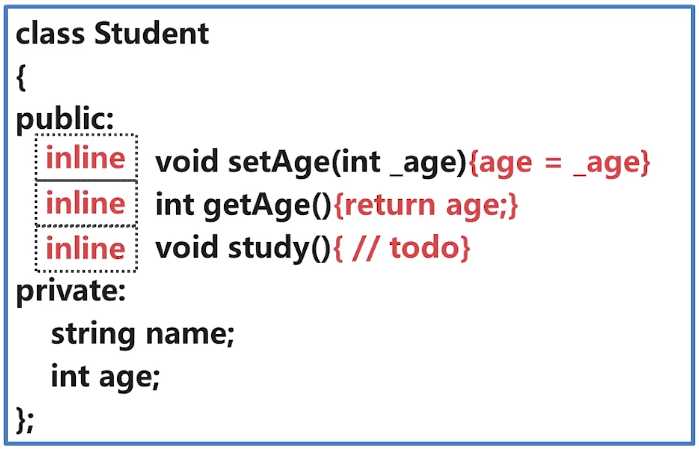Click the second dotted 'inline' box
This screenshot has height=449, width=699.
click(x=86, y=203)
